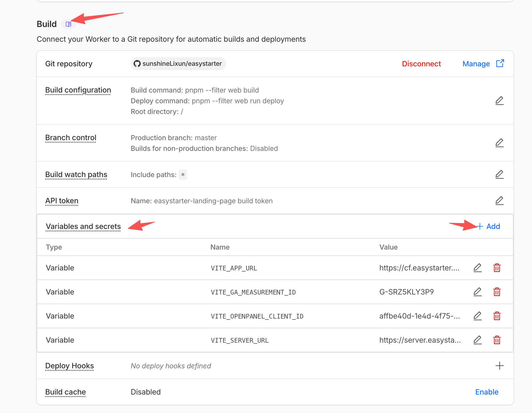Click the No deploy hooks defined text
This screenshot has width=532, height=413.
tap(171, 366)
